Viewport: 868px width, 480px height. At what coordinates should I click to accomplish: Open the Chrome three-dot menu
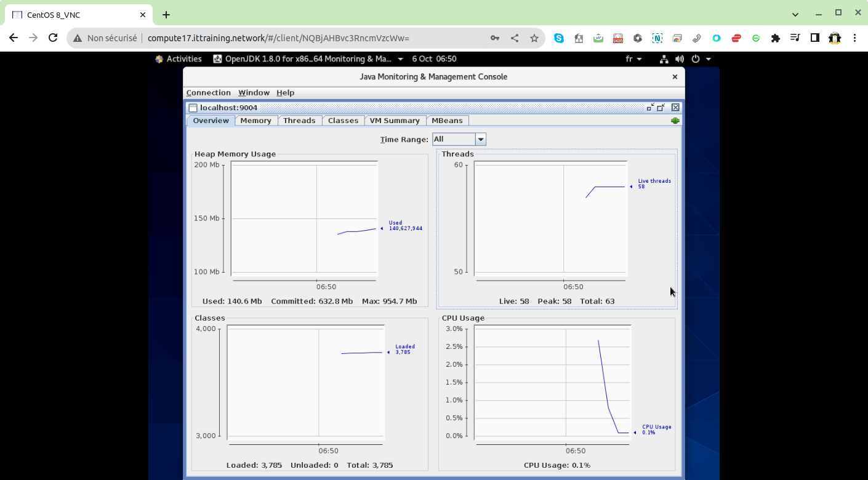pos(854,38)
